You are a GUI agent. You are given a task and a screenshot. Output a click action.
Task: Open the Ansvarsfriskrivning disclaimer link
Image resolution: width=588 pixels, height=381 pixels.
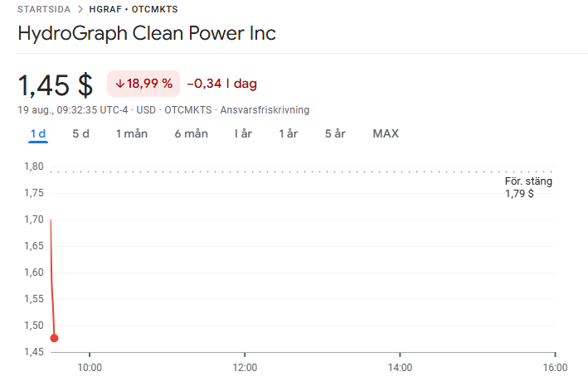(265, 109)
